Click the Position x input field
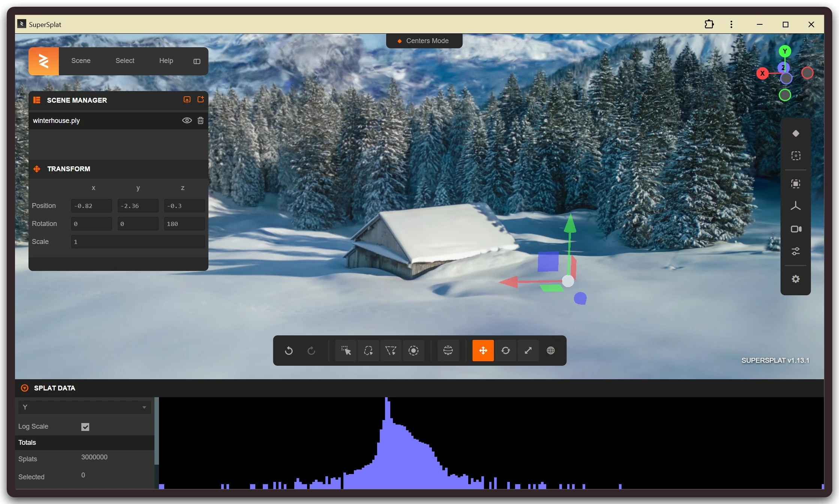The height and width of the screenshot is (504, 839). pos(91,206)
